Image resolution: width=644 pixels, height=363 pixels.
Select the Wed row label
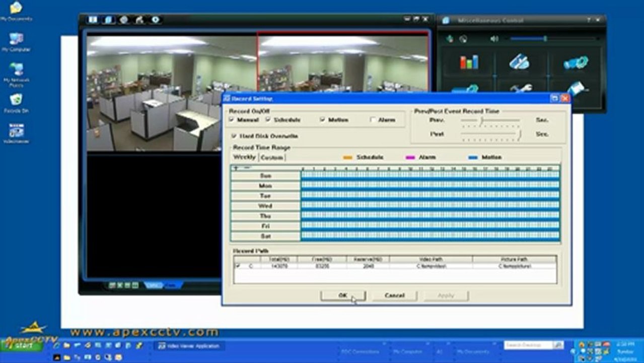266,206
